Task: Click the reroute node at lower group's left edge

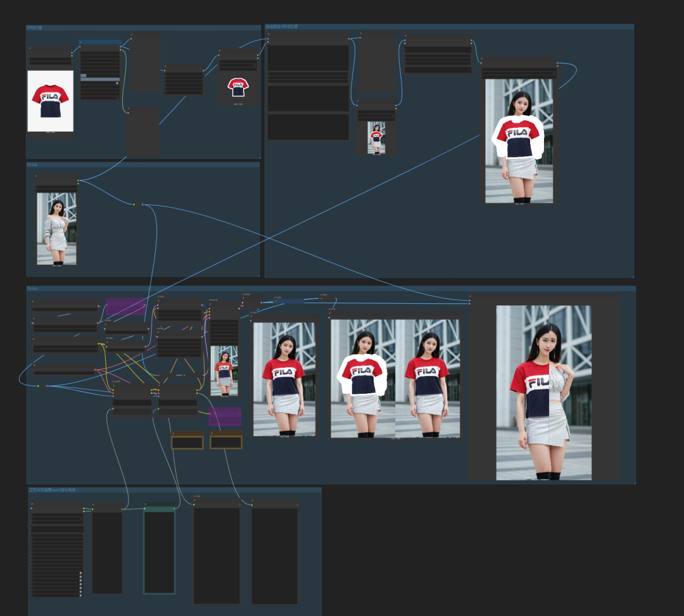Action: coord(42,386)
